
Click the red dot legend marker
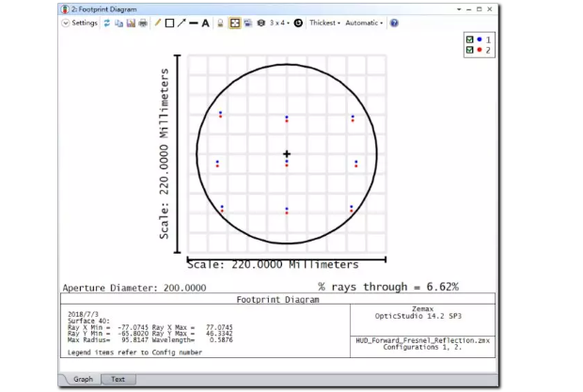[480, 50]
